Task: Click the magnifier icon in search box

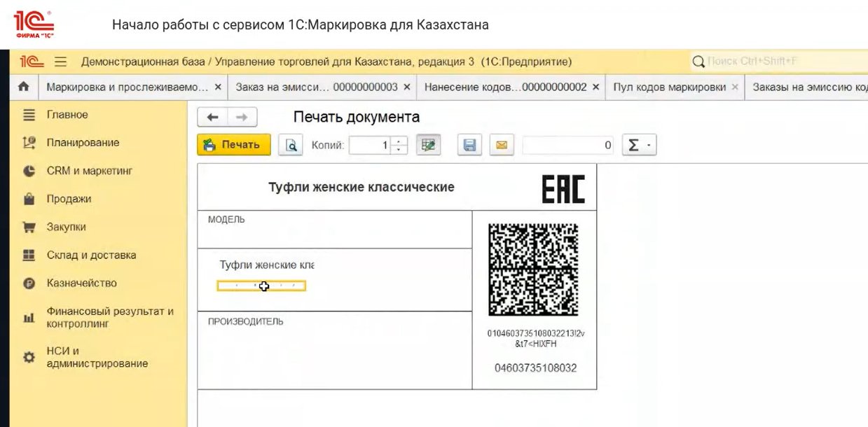Action: (x=698, y=62)
